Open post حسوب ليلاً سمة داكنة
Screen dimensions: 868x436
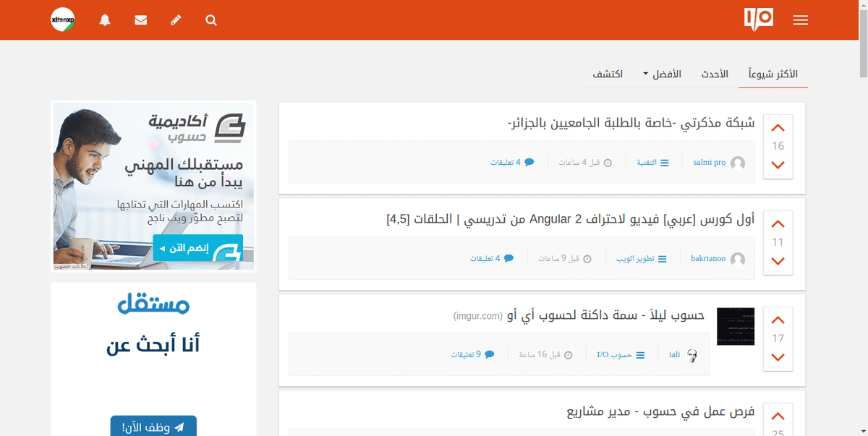pos(606,315)
